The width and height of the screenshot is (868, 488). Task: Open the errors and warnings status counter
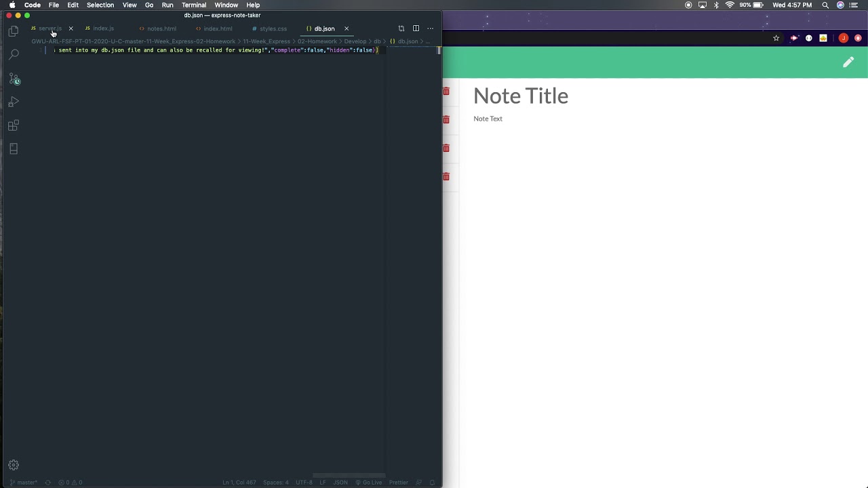tap(71, 483)
